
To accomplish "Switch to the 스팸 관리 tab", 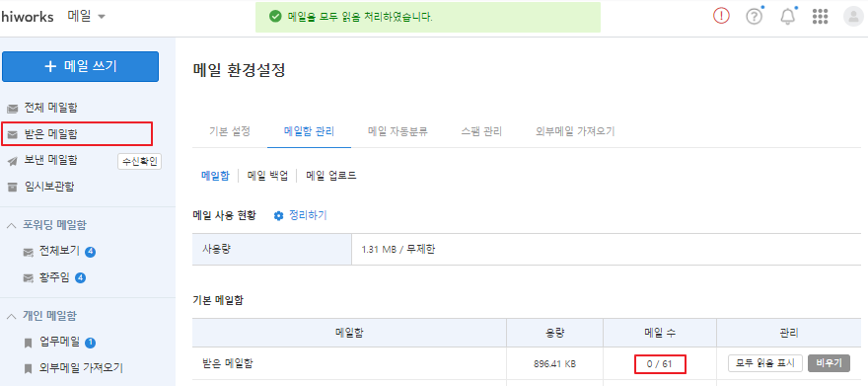I will 481,132.
